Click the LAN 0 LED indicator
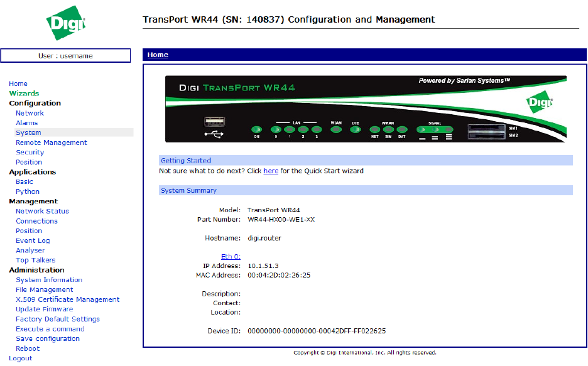 coord(276,129)
